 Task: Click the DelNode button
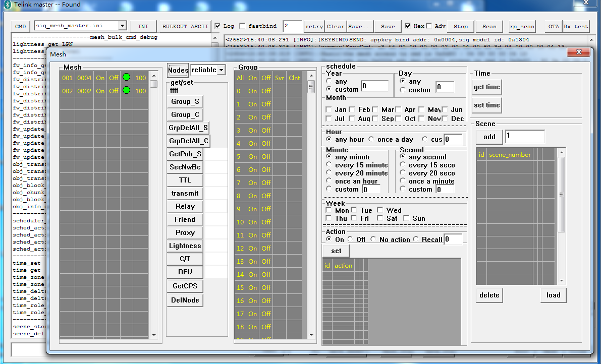tap(185, 300)
